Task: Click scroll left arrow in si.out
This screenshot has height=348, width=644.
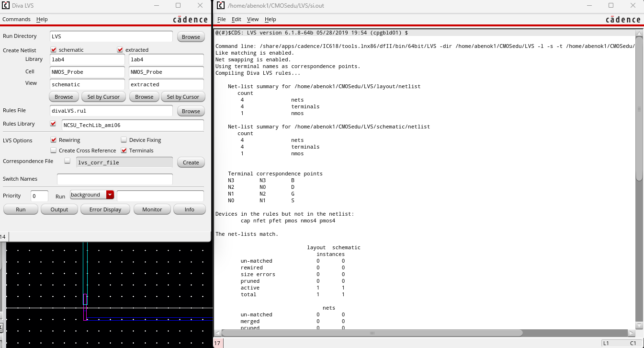Action: click(x=218, y=333)
